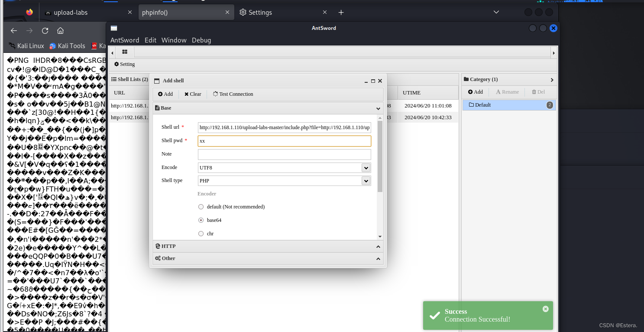
Task: Maximize the Add shell dialog
Action: tap(373, 81)
